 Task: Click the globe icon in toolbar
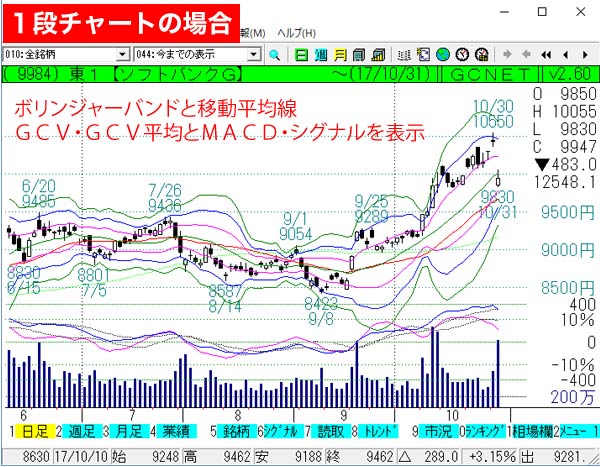[443, 55]
